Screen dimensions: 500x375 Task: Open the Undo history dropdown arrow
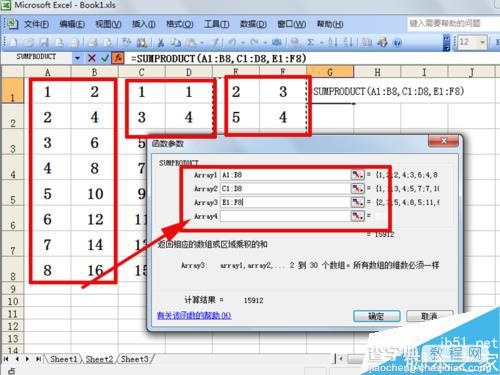[x=243, y=43]
